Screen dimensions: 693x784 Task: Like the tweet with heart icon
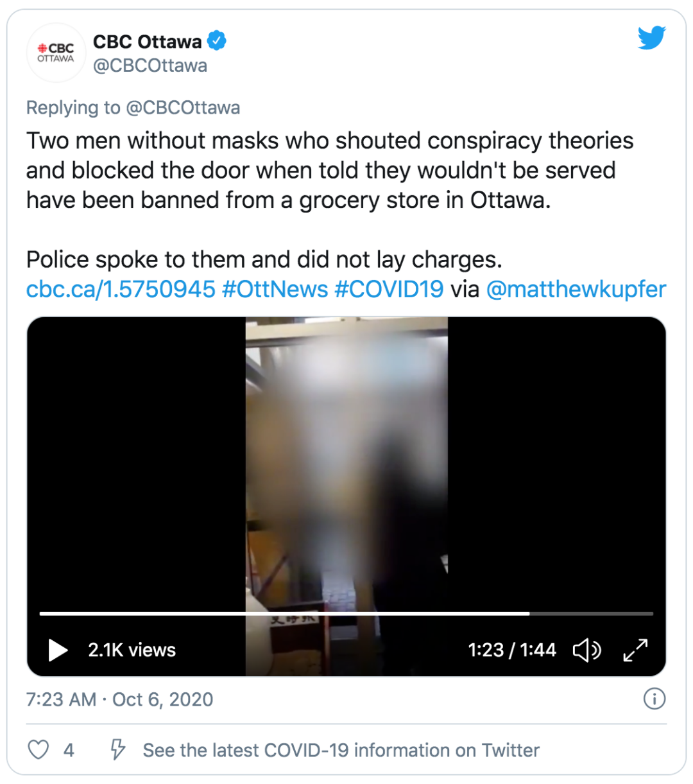tap(38, 749)
